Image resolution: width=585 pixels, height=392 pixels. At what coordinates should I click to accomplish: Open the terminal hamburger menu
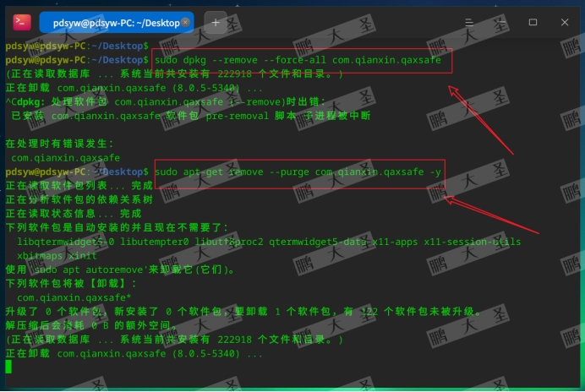click(x=469, y=22)
